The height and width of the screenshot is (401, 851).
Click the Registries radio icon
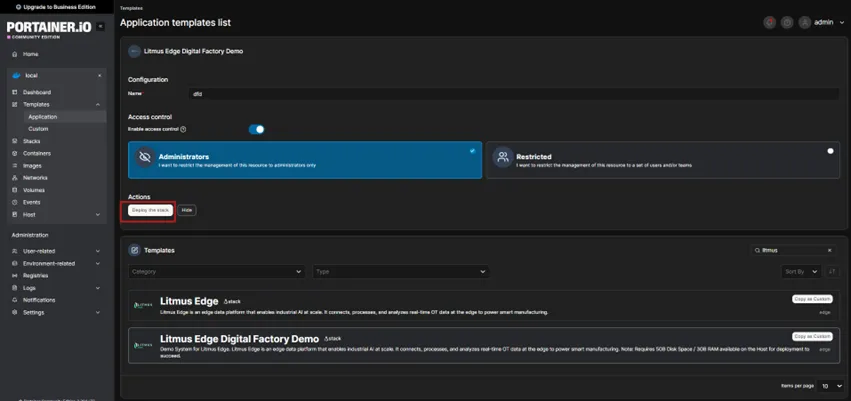point(15,276)
